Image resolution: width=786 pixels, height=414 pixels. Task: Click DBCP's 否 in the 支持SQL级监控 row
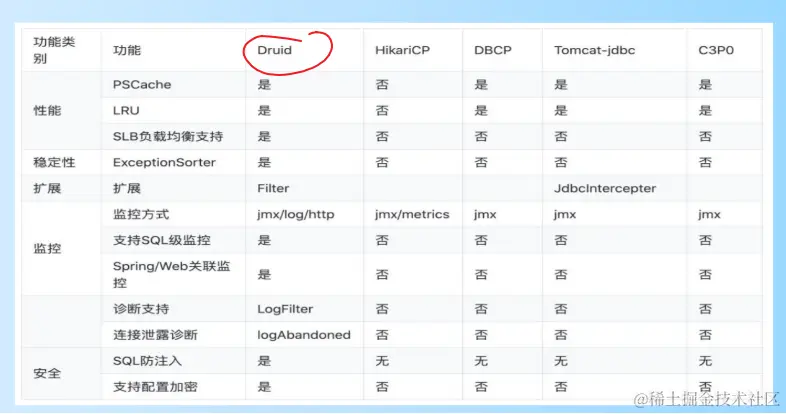pyautogui.click(x=481, y=240)
